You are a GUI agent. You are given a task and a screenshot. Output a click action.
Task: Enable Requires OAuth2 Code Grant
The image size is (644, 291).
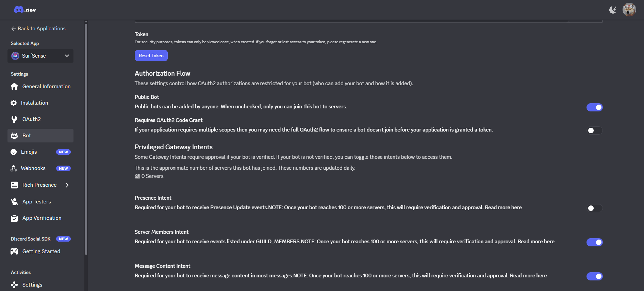click(x=594, y=130)
